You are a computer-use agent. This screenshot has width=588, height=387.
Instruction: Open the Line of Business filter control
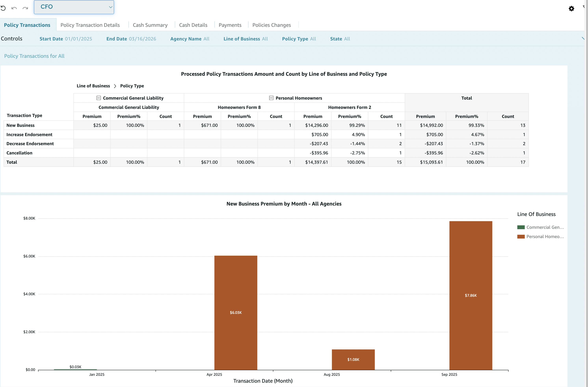(245, 39)
